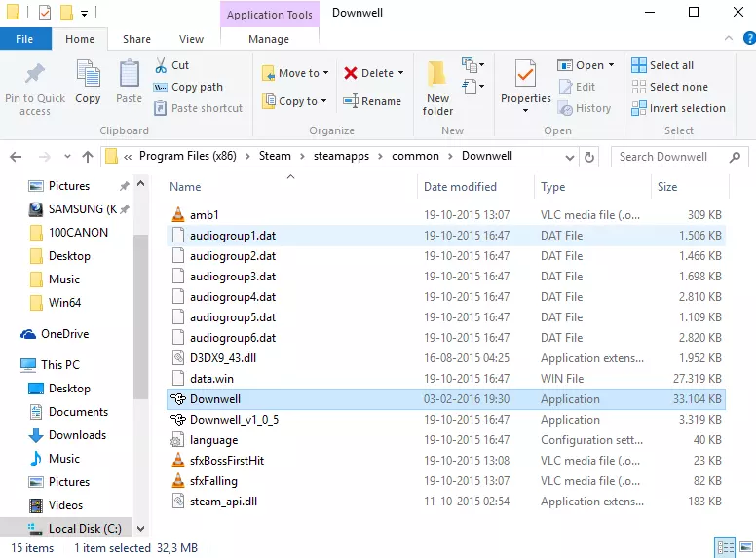Click New folder icon in Quick Access Toolbar
Image resolution: width=756 pixels, height=558 pixels.
[66, 12]
